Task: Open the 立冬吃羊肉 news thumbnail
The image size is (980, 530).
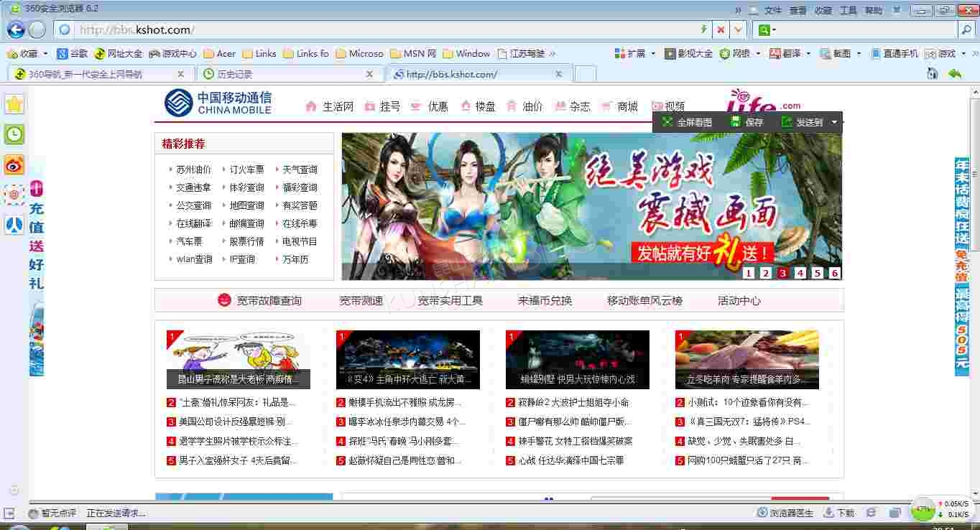Action: tap(747, 360)
